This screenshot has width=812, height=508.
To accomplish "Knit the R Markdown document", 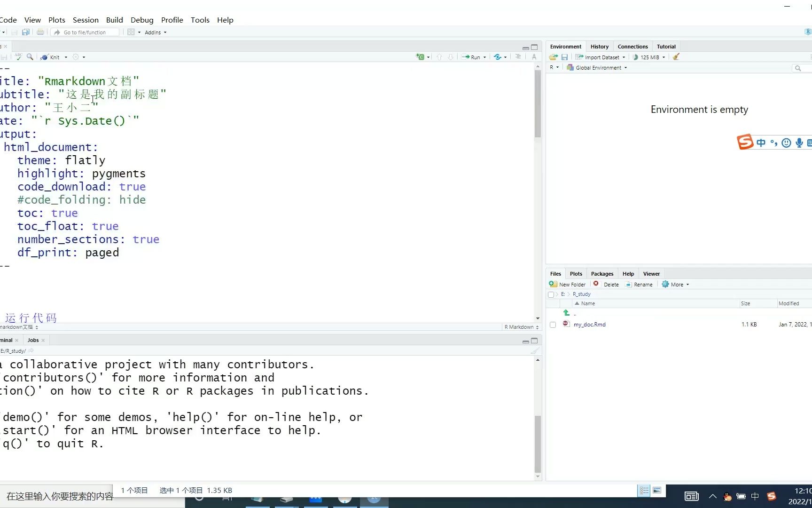I will [50, 57].
